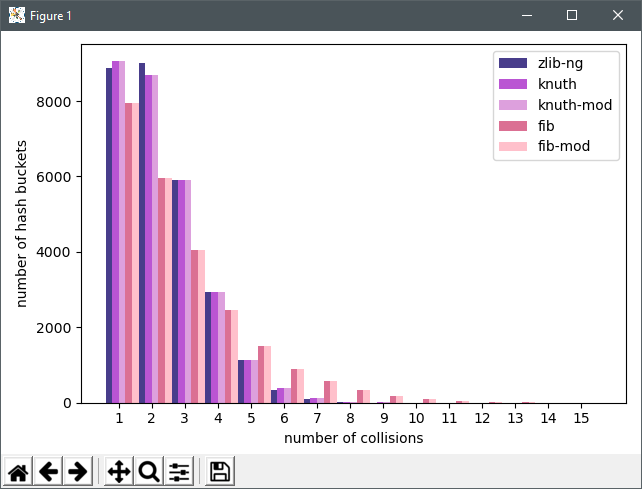Click the x-axis tick label 5
642x489 pixels.
[x=251, y=418]
